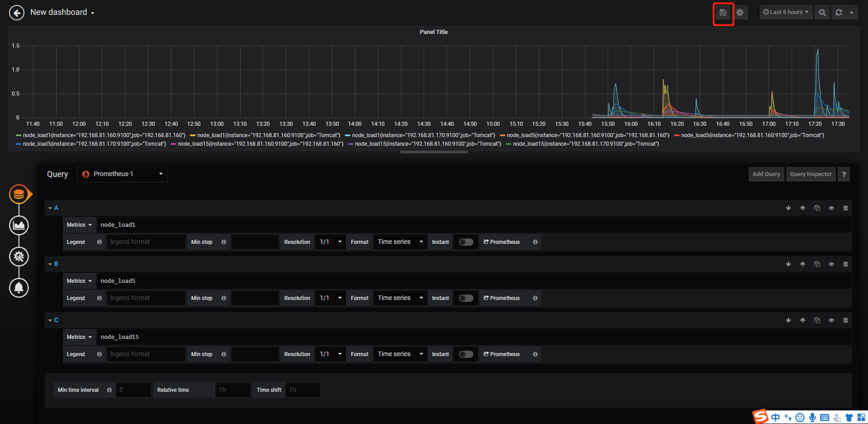Image resolution: width=868 pixels, height=424 pixels.
Task: Click Add Query button
Action: click(x=766, y=174)
